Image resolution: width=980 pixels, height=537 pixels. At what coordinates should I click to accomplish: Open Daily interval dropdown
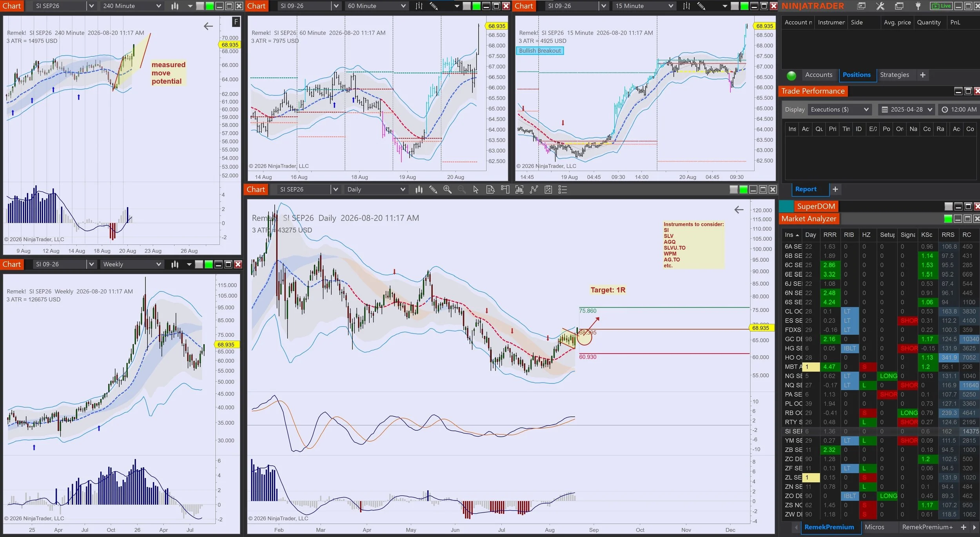pyautogui.click(x=376, y=190)
